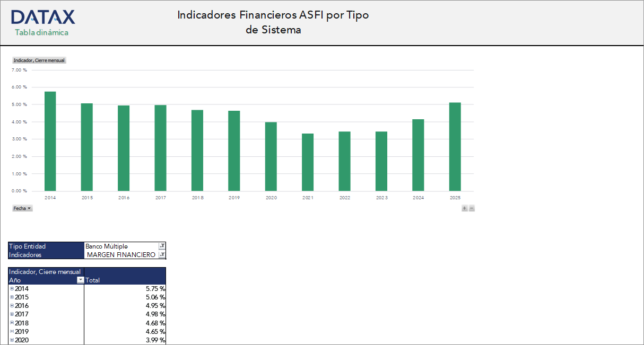Expand the 2016 year entry

click(x=12, y=305)
